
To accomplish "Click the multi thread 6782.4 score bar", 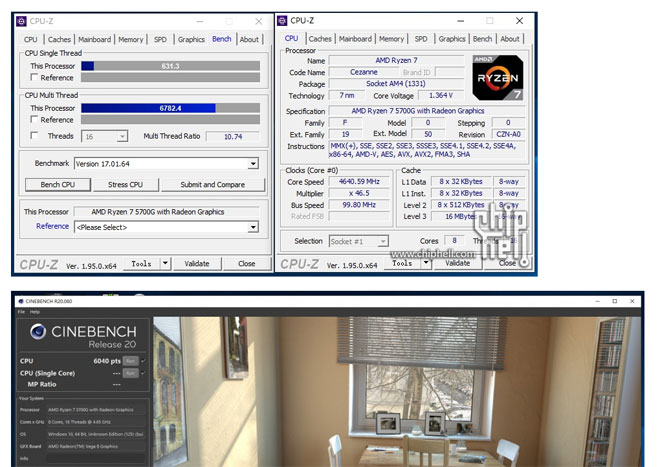I will [170, 108].
